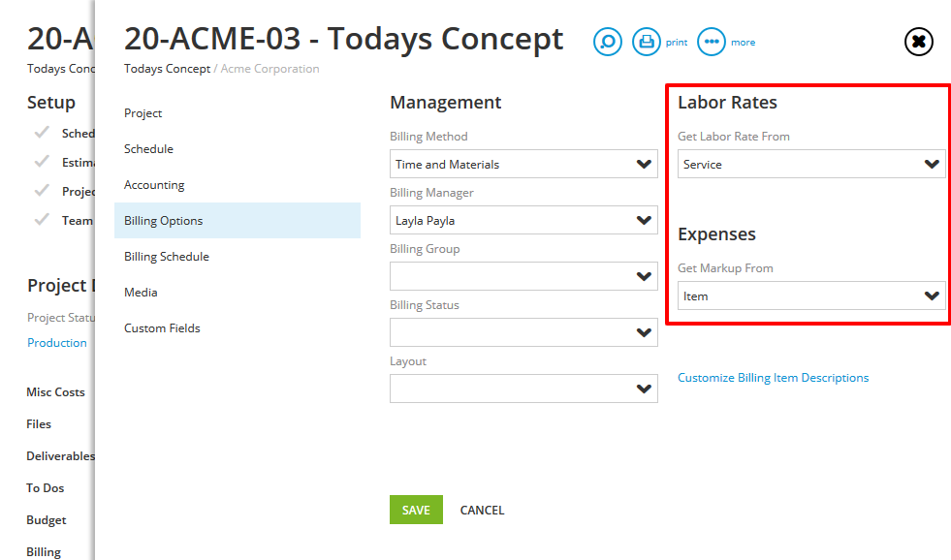Screen dimensions: 951x560
Task: Click the print icon
Action: point(647,42)
